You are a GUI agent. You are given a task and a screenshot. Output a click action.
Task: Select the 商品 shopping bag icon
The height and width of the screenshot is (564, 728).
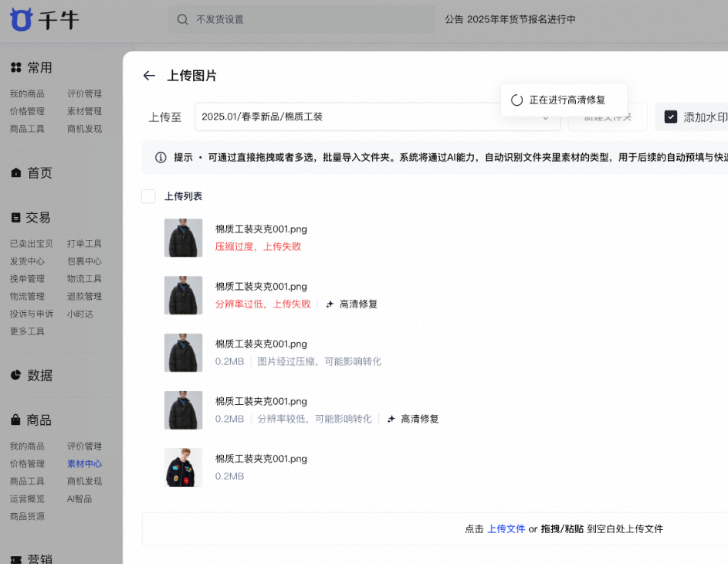tap(17, 420)
